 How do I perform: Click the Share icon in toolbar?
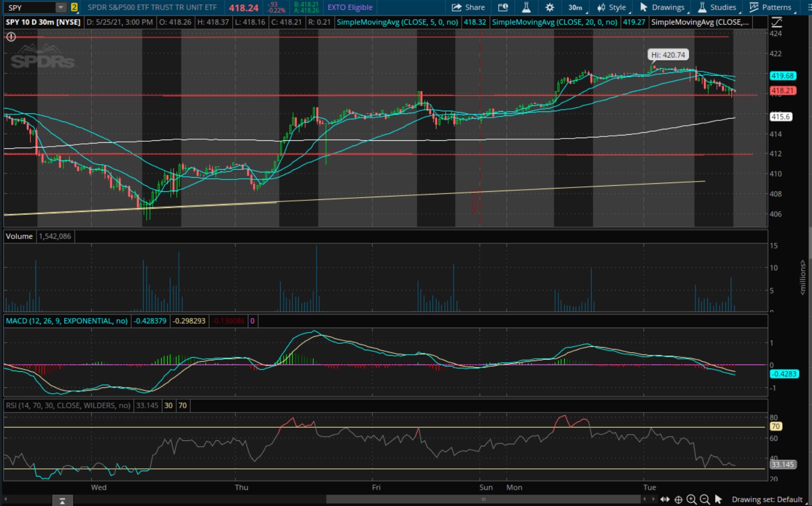pyautogui.click(x=469, y=8)
